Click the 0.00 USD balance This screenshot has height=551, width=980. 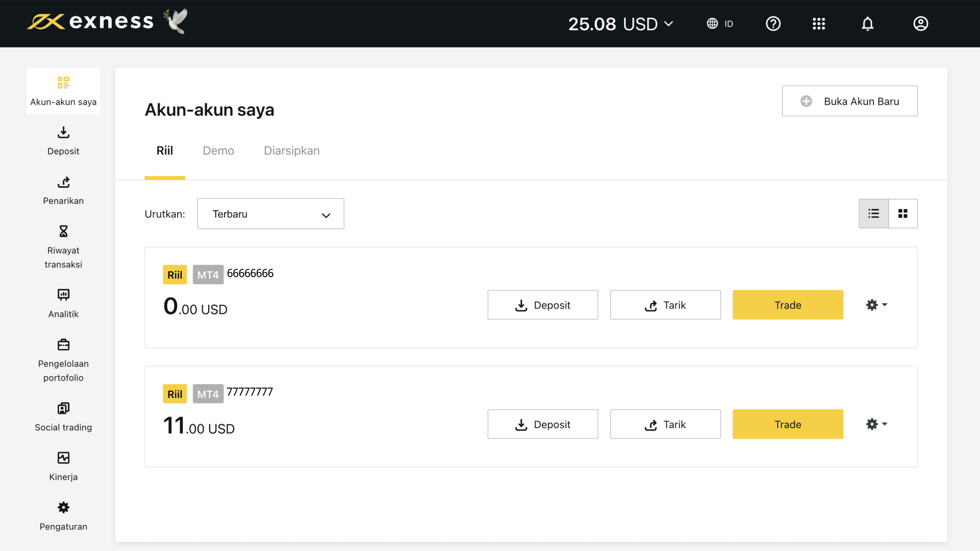tap(195, 307)
